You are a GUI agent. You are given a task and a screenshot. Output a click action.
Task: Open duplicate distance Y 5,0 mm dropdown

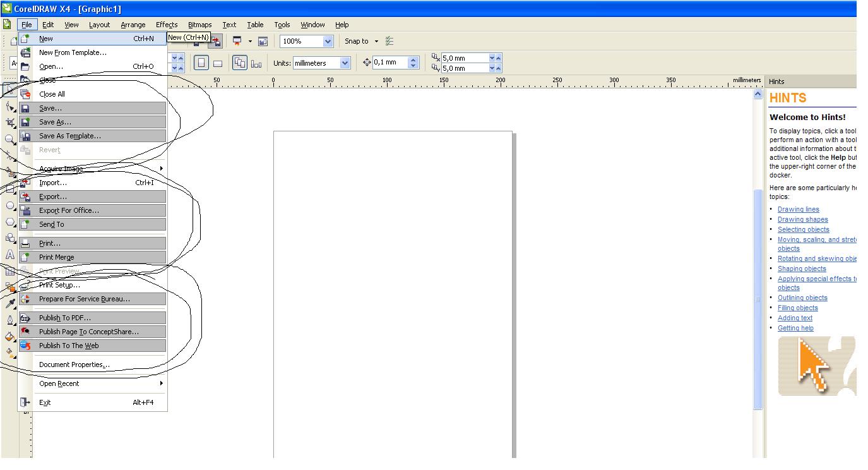[x=492, y=68]
